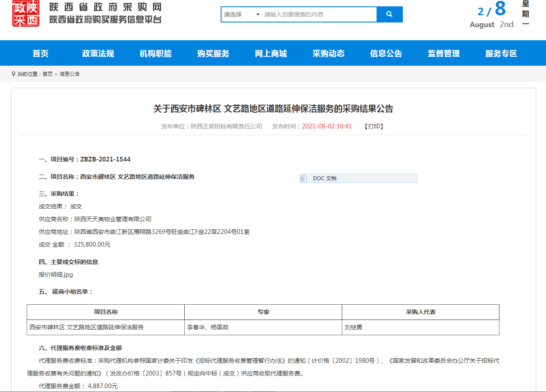546x392 pixels.
Task: Select 信息公告 in top navigation
Action: pos(386,53)
